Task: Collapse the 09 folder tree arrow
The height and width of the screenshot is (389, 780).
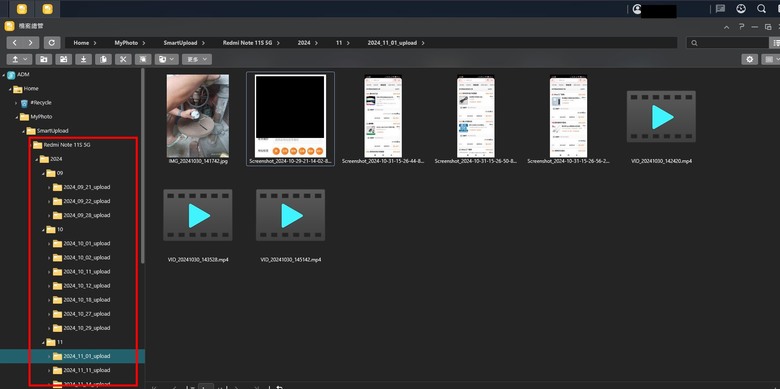Action: click(x=43, y=173)
